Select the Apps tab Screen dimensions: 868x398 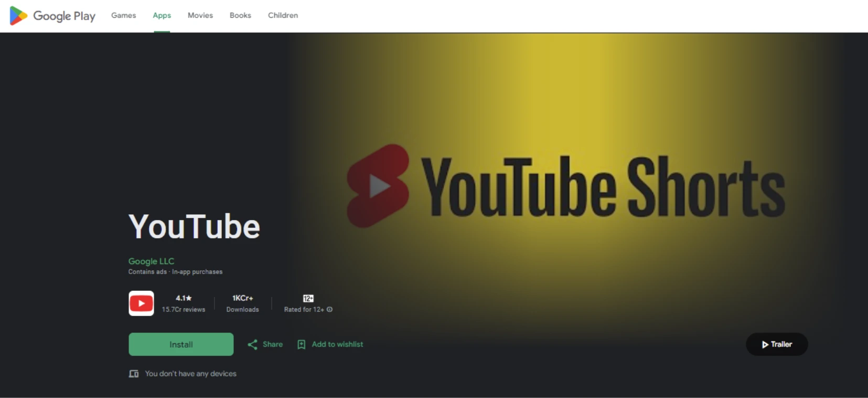[x=162, y=15]
